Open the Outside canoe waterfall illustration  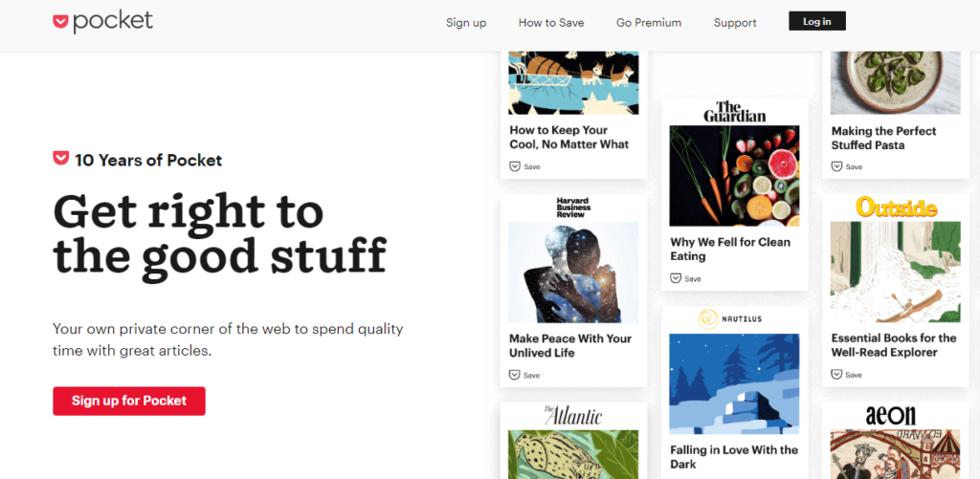tap(895, 272)
